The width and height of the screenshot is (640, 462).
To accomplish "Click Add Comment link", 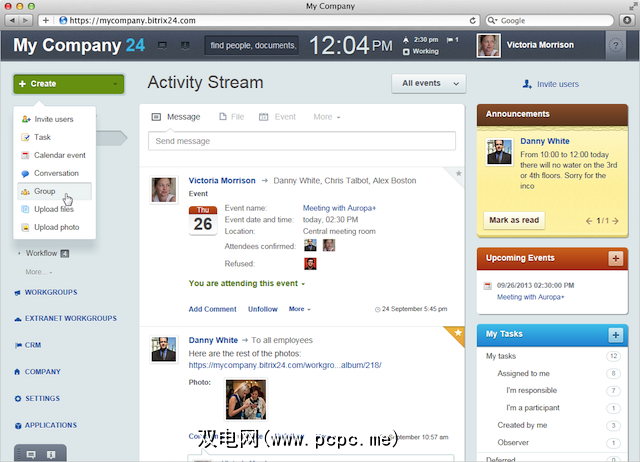I will (212, 309).
